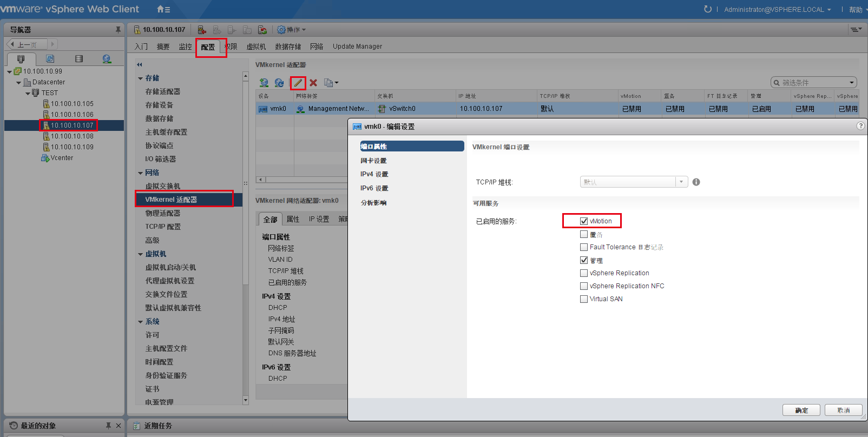Click the 取消 button
The height and width of the screenshot is (437, 868).
[844, 410]
